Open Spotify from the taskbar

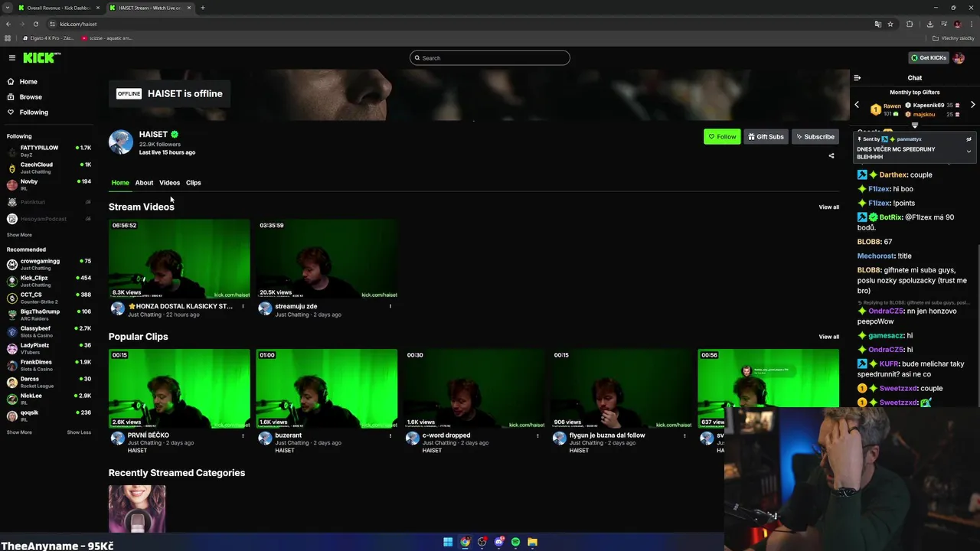(515, 542)
